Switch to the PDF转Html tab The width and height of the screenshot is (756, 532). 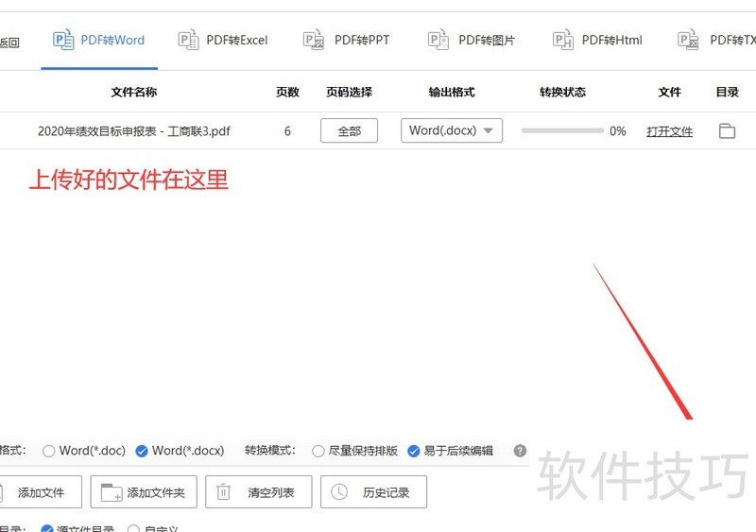(x=597, y=40)
